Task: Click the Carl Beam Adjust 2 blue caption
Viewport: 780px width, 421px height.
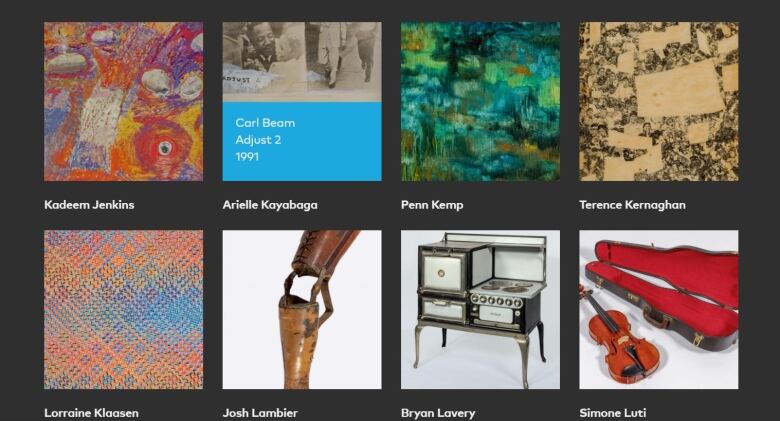Action: coord(302,141)
